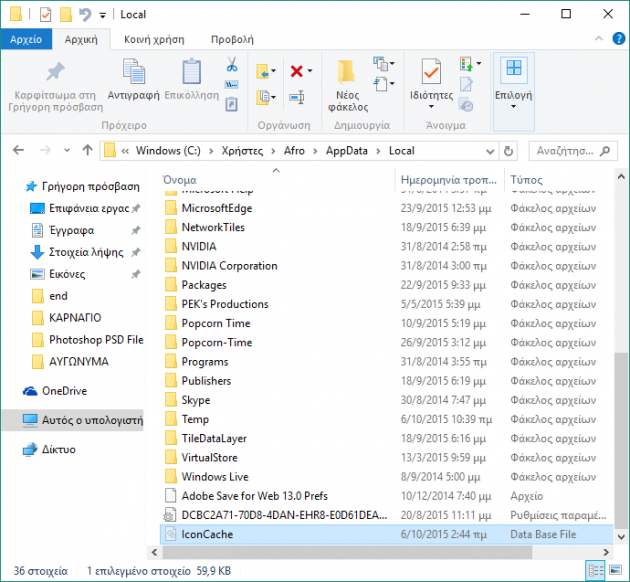This screenshot has height=582, width=630.
Task: Click the Copy to folder icon
Action: pos(262,97)
